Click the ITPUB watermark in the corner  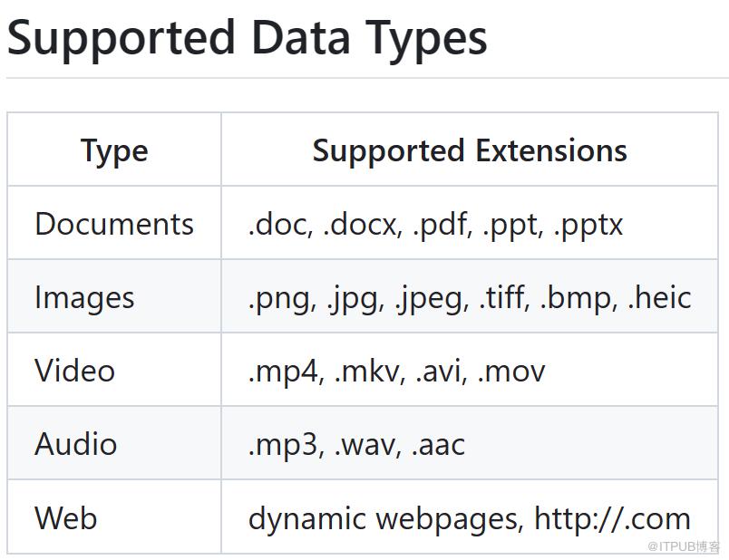(x=684, y=546)
